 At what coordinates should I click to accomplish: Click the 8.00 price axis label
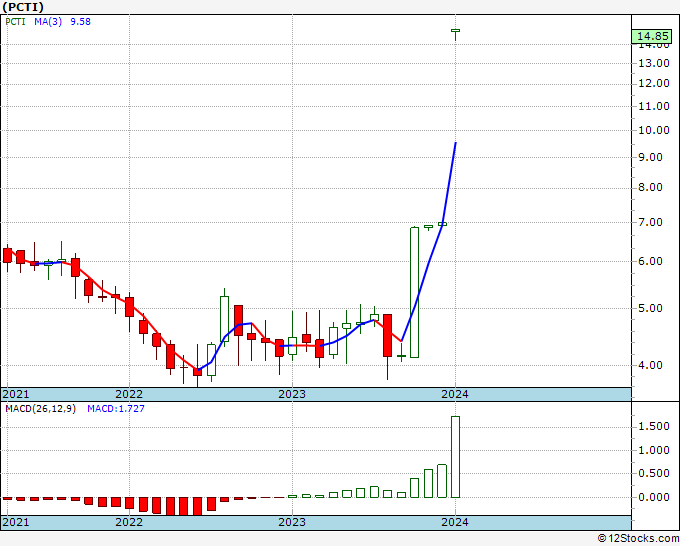pyautogui.click(x=651, y=187)
